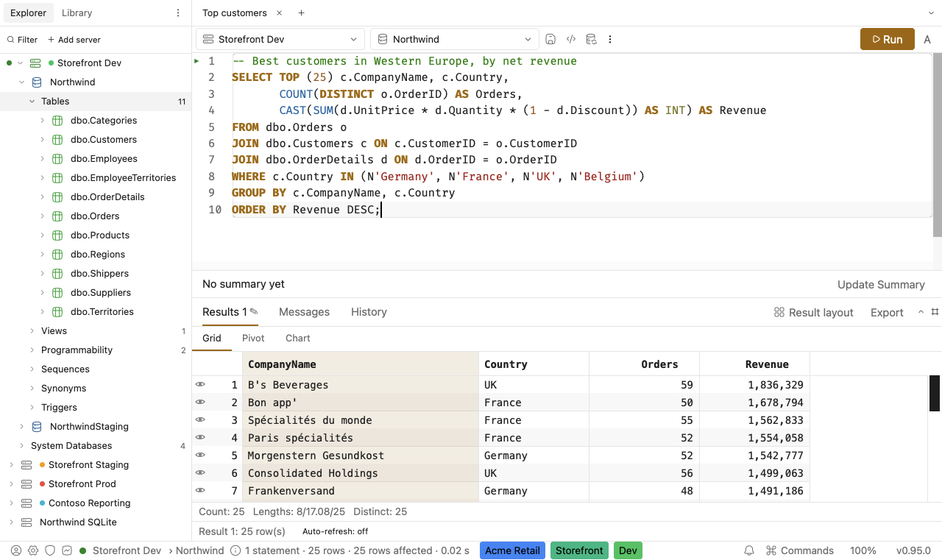
Task: Collapse the Tables folder
Action: pos(32,102)
